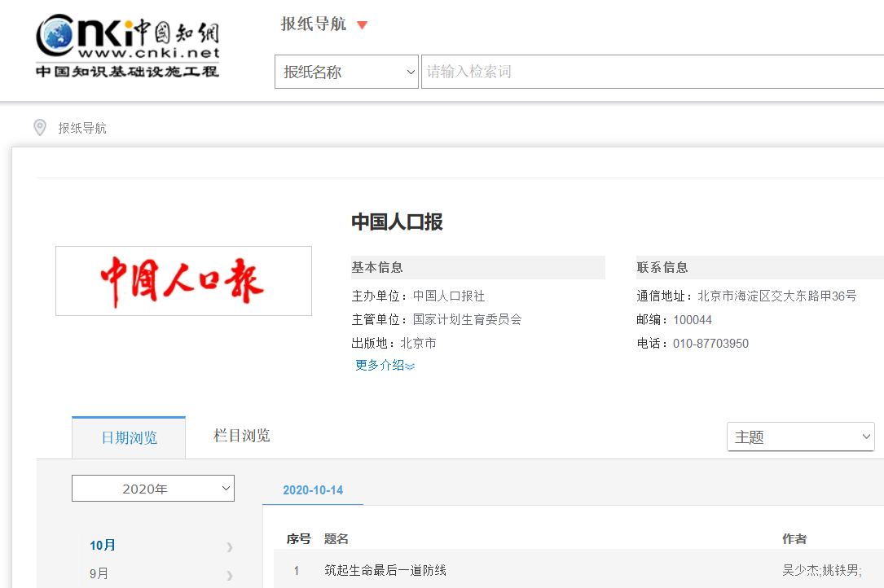Click the 序号 column header
The height and width of the screenshot is (588, 884).
pos(298,539)
